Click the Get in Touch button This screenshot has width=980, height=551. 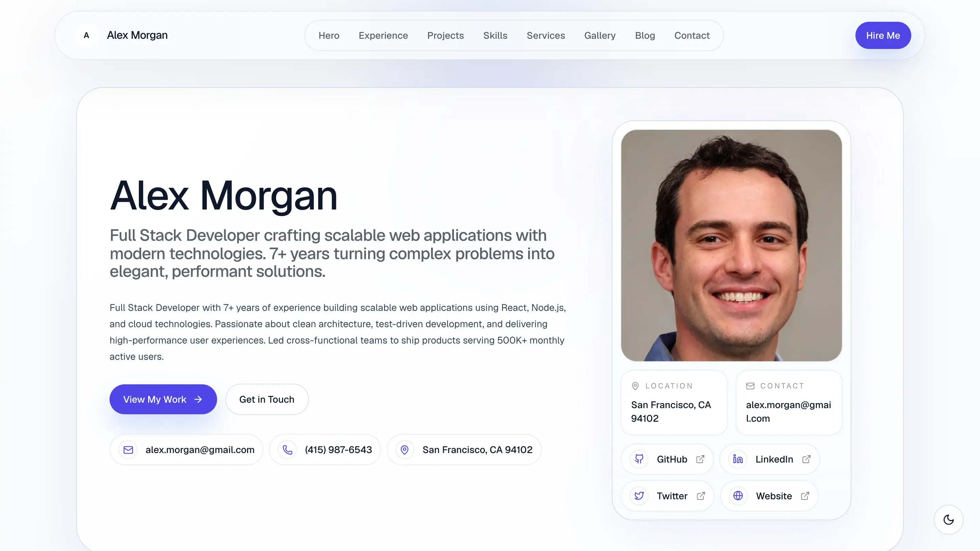click(267, 399)
